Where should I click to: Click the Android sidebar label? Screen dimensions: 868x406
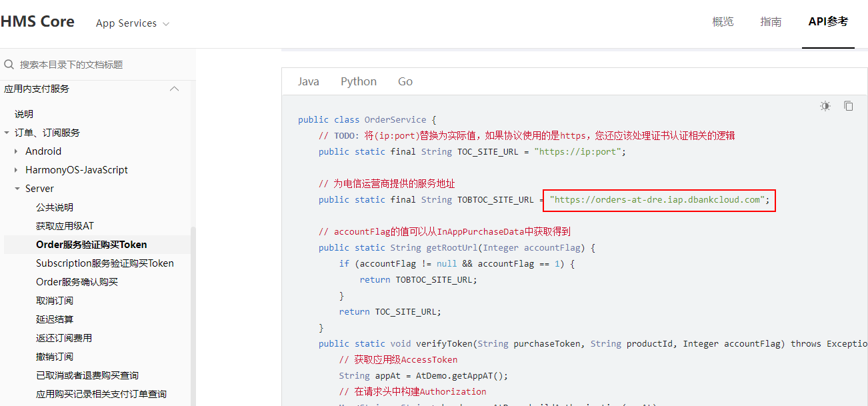click(43, 151)
